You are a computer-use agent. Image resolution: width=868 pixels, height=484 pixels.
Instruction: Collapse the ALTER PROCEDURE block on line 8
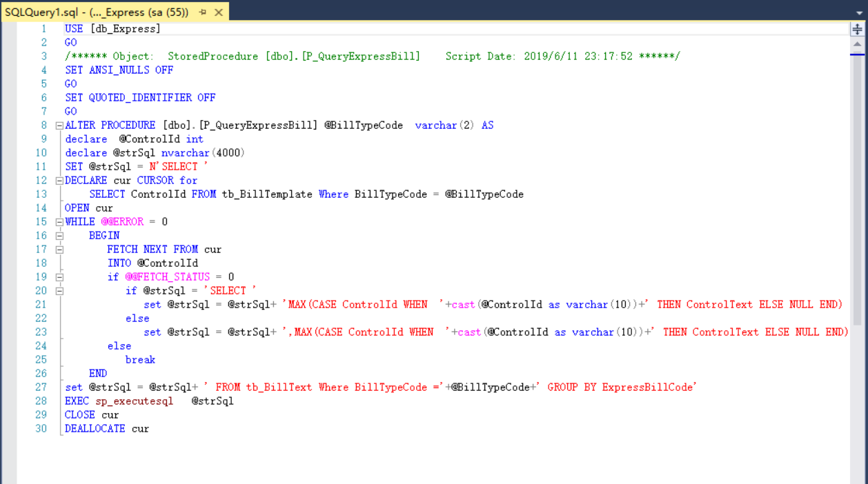pos(59,125)
